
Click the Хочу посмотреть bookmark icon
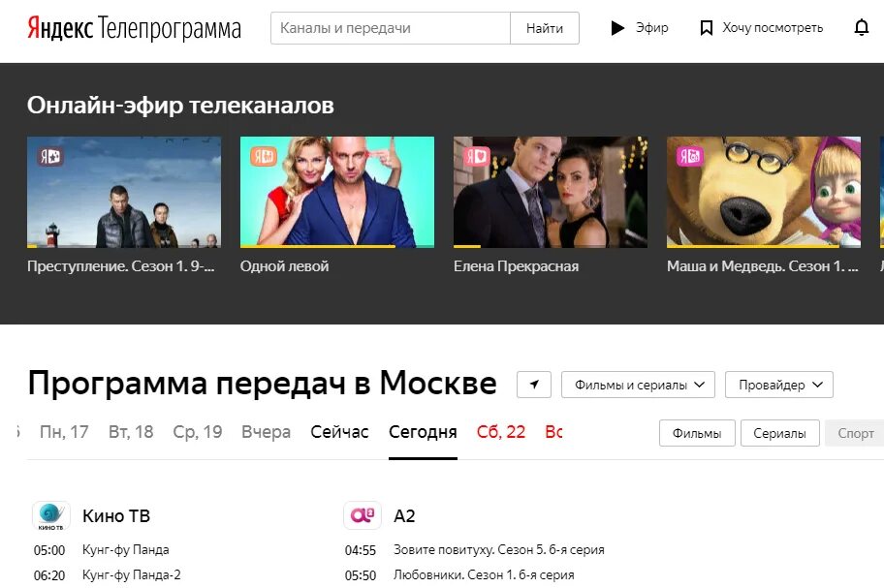[x=706, y=27]
